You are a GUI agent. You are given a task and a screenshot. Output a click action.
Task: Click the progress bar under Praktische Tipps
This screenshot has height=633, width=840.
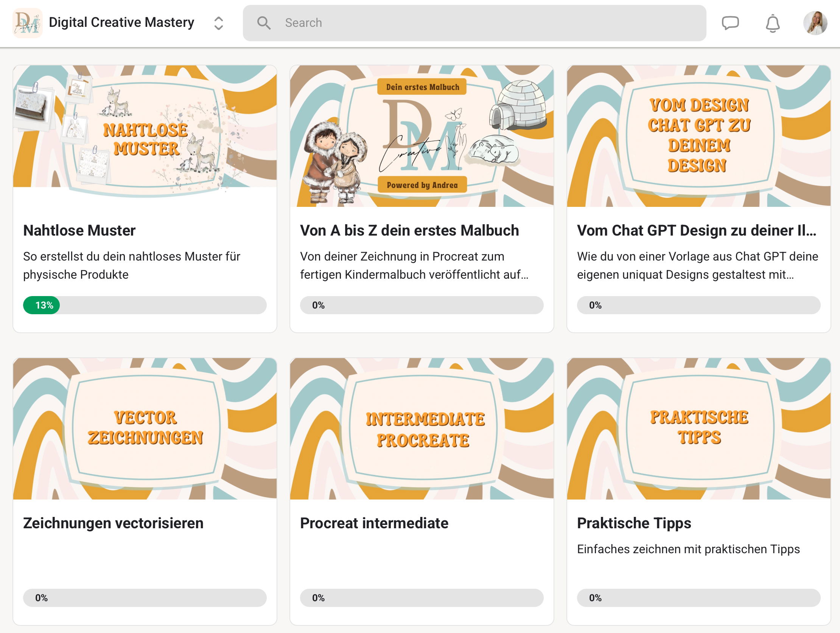[698, 598]
